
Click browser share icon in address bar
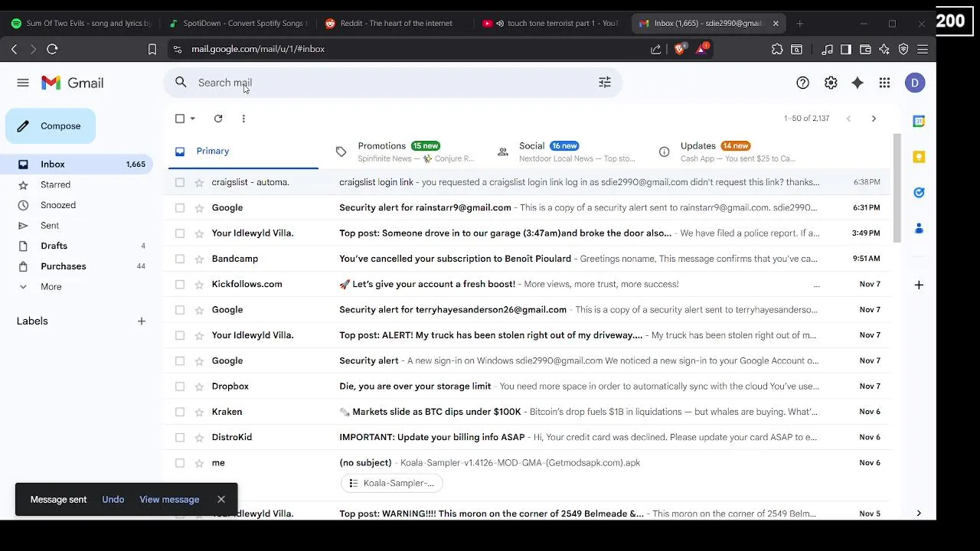click(x=656, y=49)
